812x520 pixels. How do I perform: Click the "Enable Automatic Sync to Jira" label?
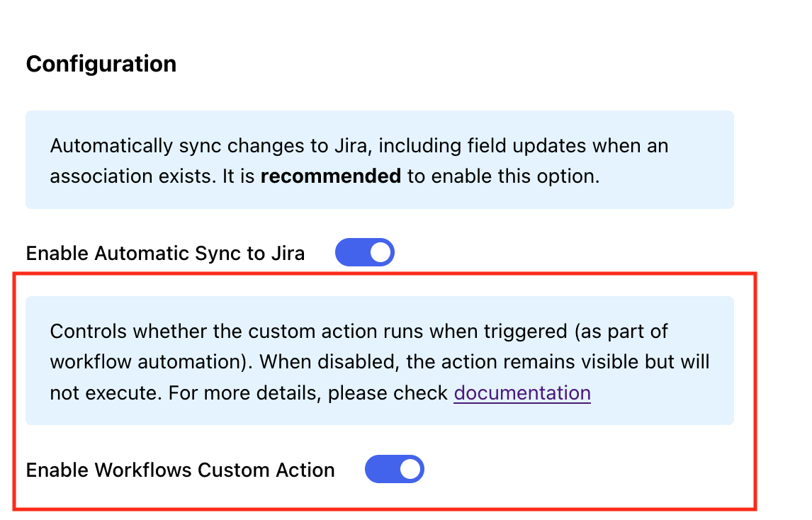[x=165, y=253]
